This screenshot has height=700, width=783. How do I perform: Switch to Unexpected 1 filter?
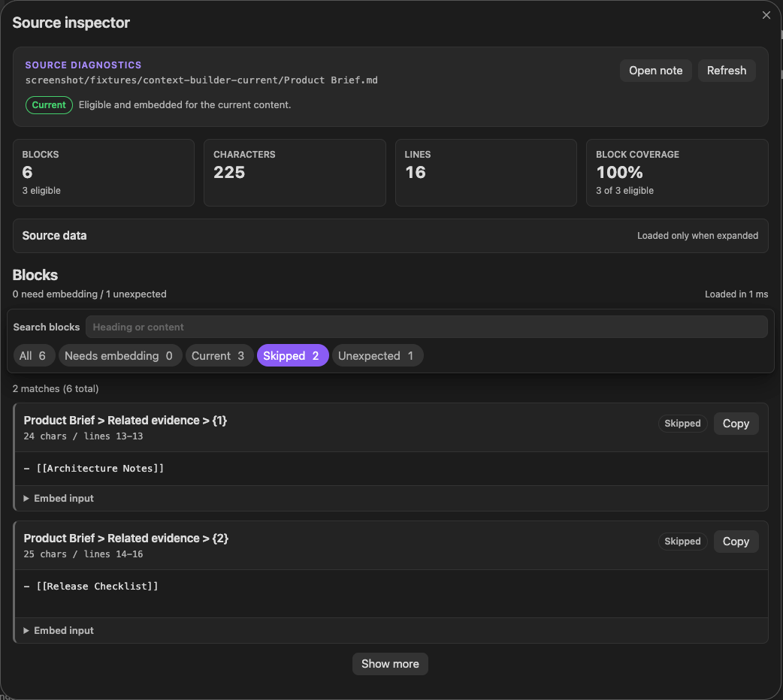tap(377, 356)
